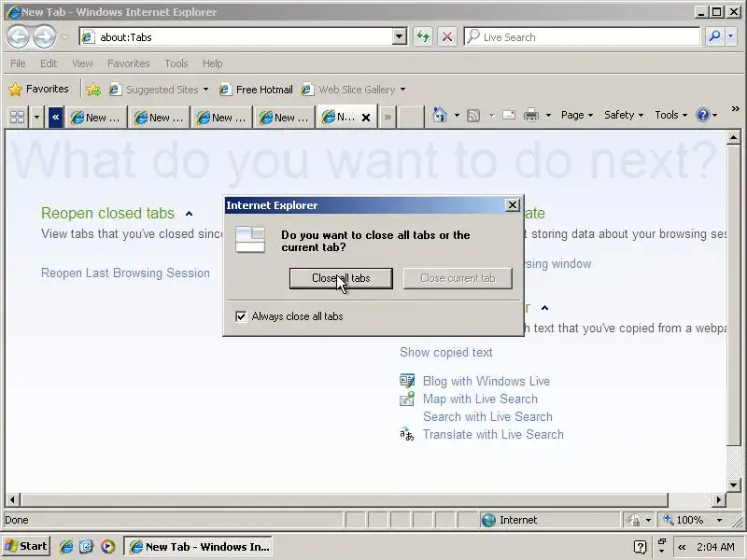The height and width of the screenshot is (560, 747).
Task: Open the View menu
Action: coord(82,63)
